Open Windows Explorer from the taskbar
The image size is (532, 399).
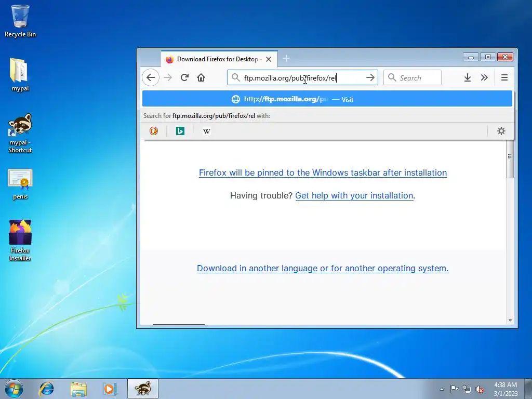pyautogui.click(x=78, y=389)
